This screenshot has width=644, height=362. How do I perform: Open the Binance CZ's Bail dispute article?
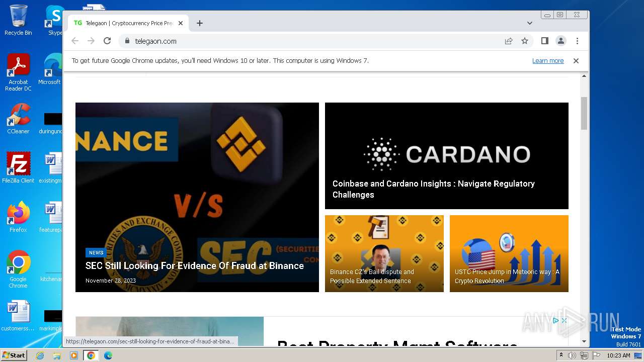(372, 277)
